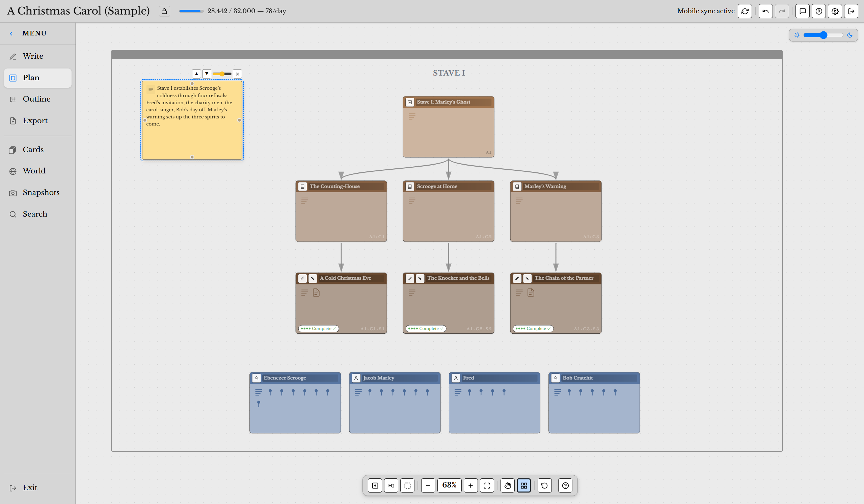Click the pin icon on The Chain of the Partner

(x=527, y=278)
